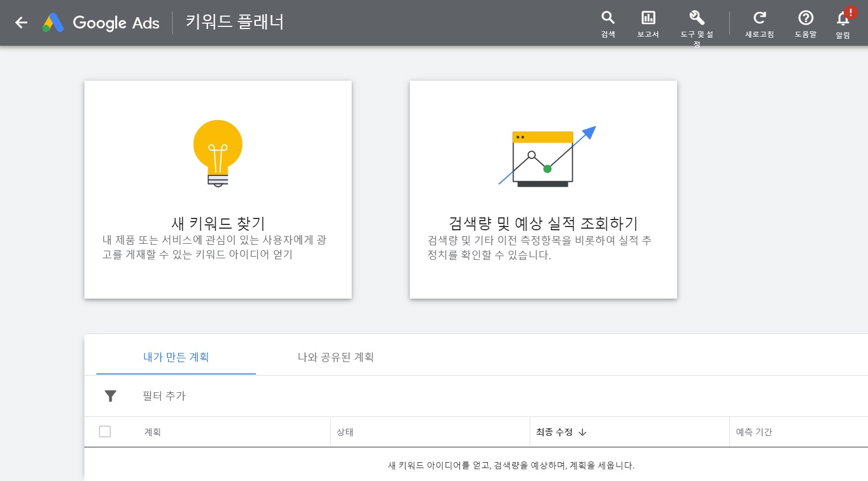
Task: Toggle sort arrow next to 최종 수정
Action: (x=582, y=432)
